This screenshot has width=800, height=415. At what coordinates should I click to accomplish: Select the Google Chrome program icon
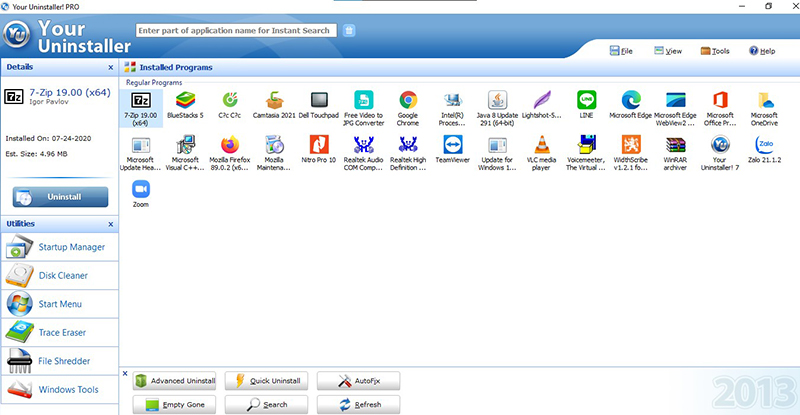click(x=407, y=100)
